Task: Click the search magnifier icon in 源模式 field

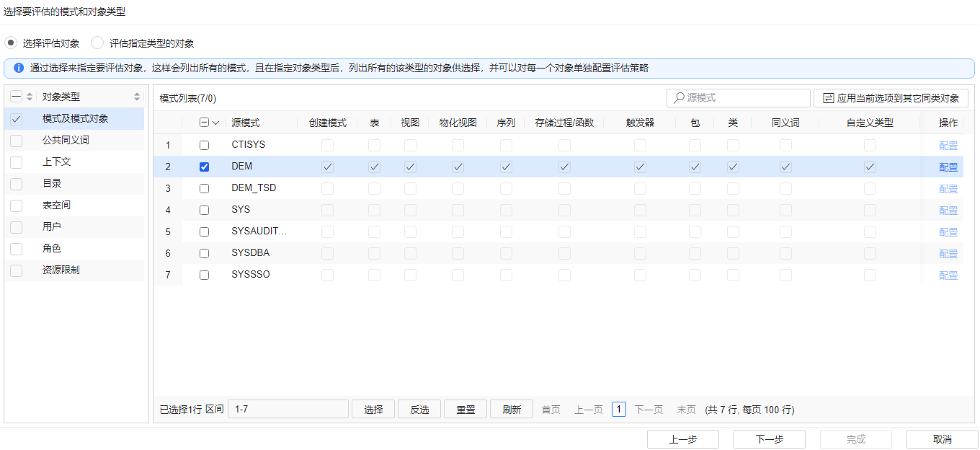Action: click(x=679, y=97)
